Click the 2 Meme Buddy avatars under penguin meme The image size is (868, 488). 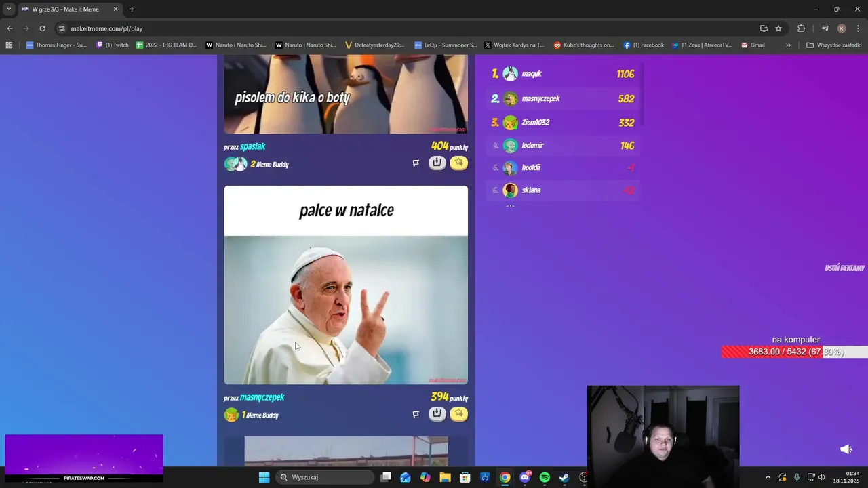[236, 164]
